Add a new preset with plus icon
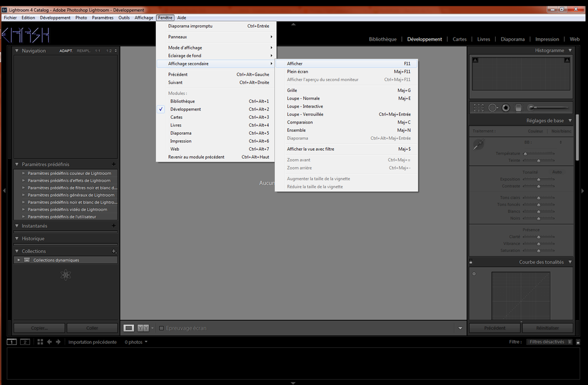This screenshot has height=385, width=588. pos(113,164)
